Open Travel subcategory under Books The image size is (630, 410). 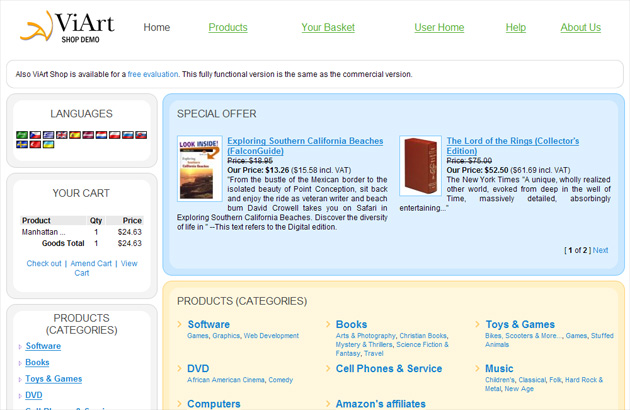point(374,354)
